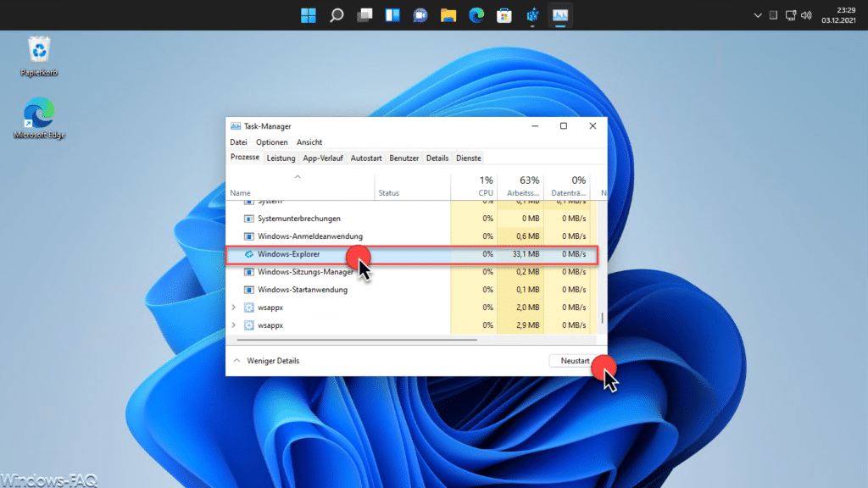Open the volume tray icon
Viewport: 868px width, 488px height.
[807, 15]
